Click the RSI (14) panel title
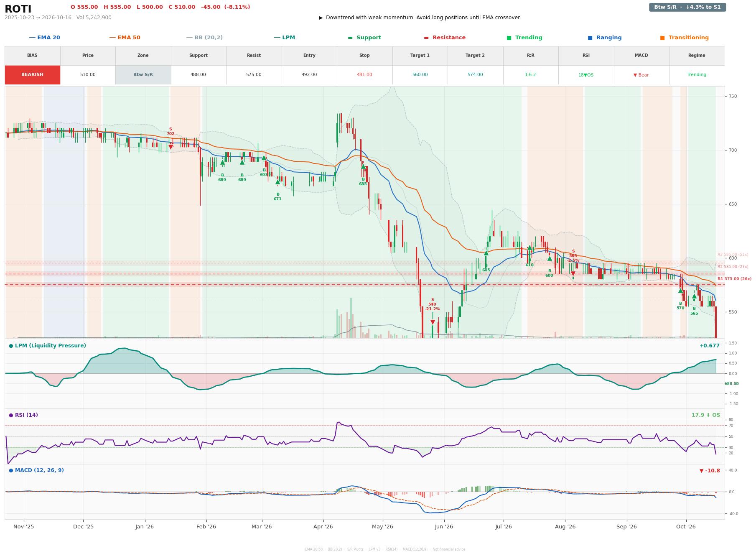The width and height of the screenshot is (756, 556). (23, 415)
